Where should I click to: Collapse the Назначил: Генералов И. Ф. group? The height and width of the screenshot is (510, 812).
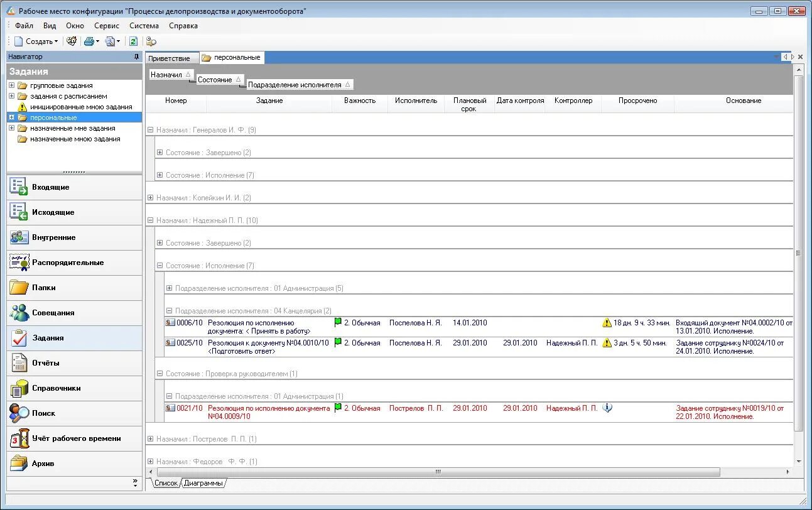[x=150, y=130]
